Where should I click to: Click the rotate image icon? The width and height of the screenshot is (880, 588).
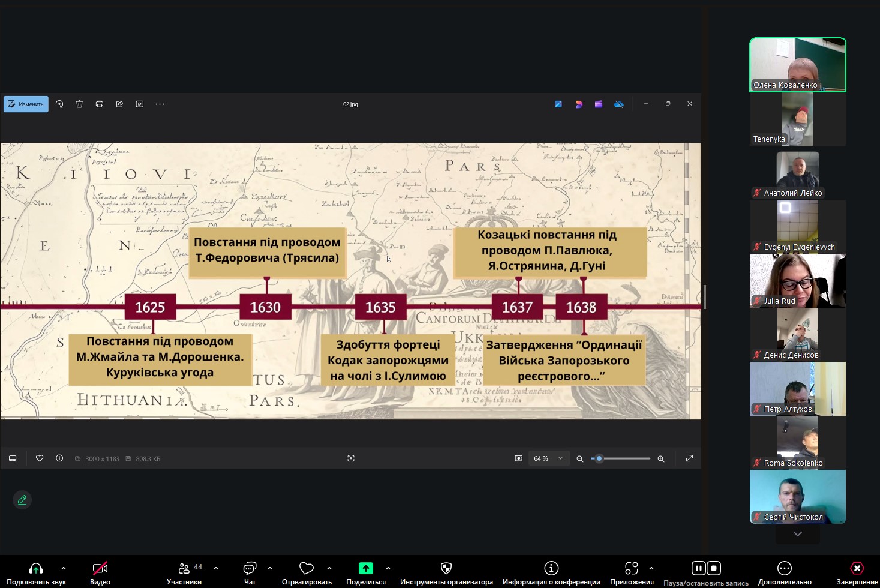[59, 104]
